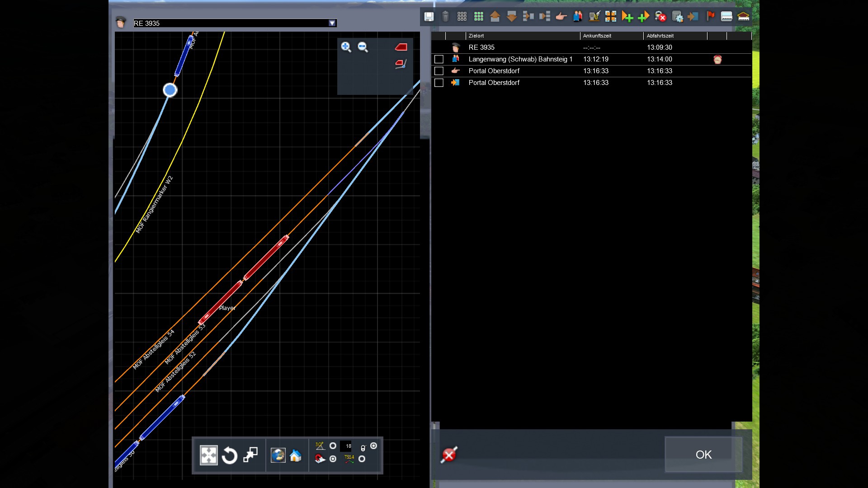
Task: Click the passenger pick-up people icon
Action: [x=577, y=17]
